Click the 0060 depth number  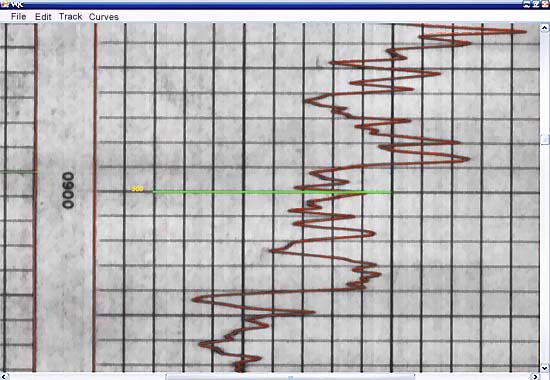point(68,190)
